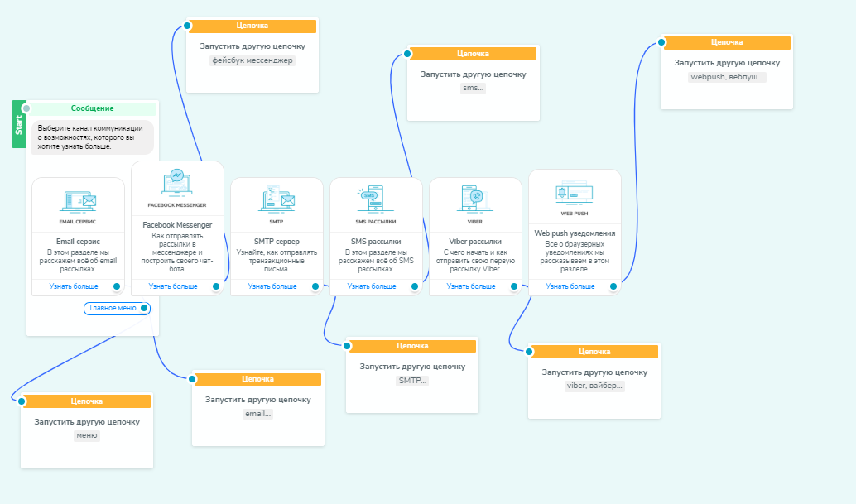Select Цепочка header above меню block
The height and width of the screenshot is (504, 856).
[x=87, y=401]
